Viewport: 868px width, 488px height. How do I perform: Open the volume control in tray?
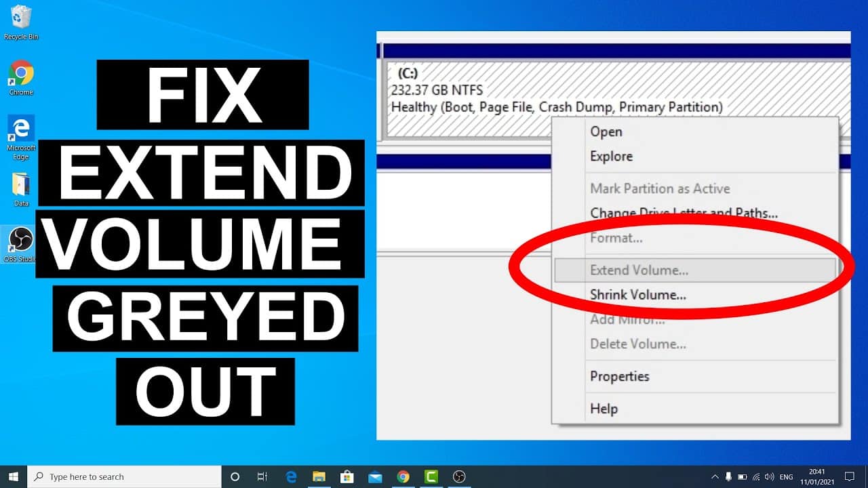(770, 476)
